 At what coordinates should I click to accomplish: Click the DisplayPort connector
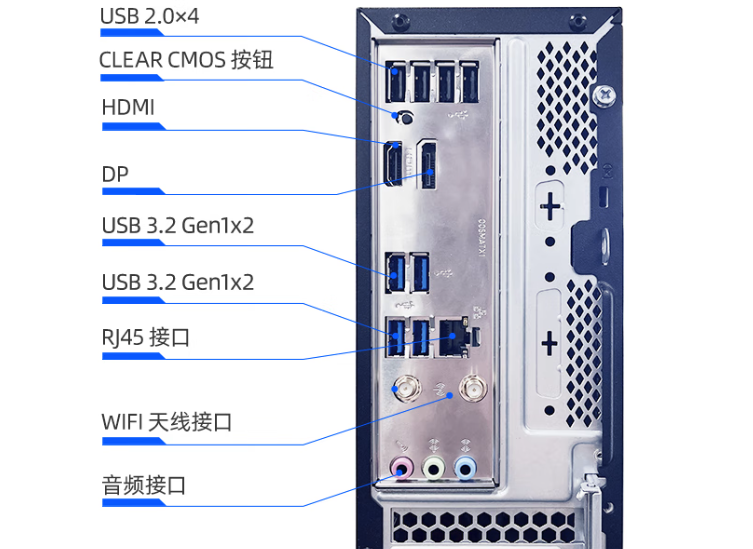click(x=427, y=164)
